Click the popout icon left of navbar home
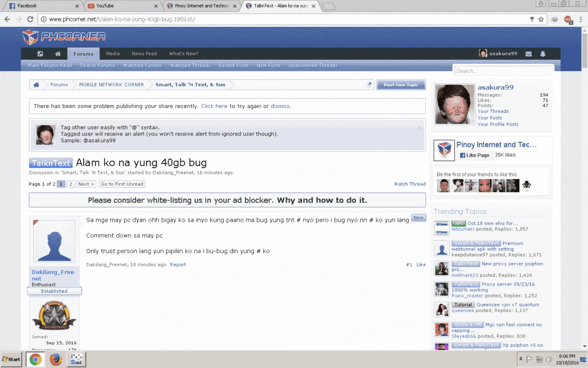Image resolution: width=588 pixels, height=368 pixels. [40, 54]
